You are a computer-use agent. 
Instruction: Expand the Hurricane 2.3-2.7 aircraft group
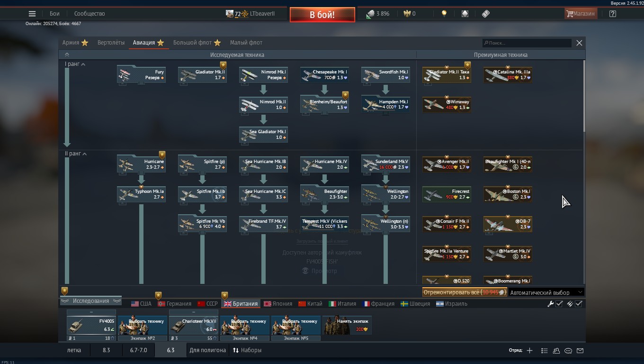(141, 164)
